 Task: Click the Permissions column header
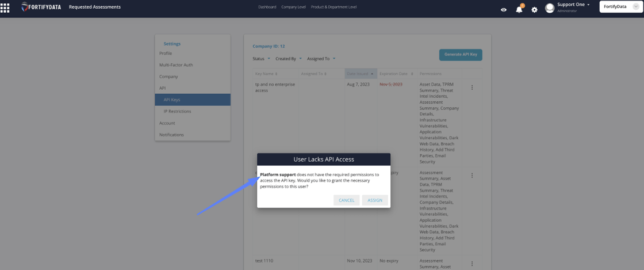coord(431,74)
